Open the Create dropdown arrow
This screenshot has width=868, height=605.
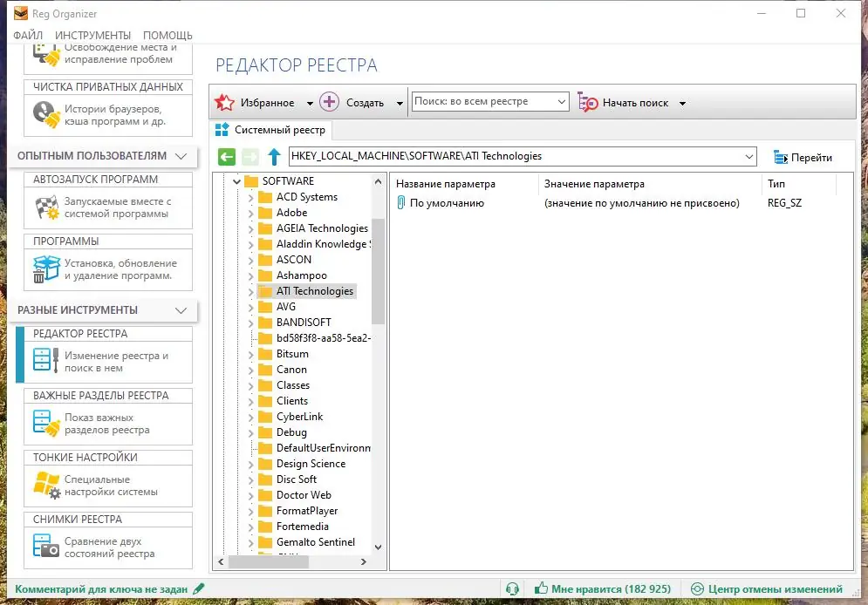pyautogui.click(x=400, y=104)
